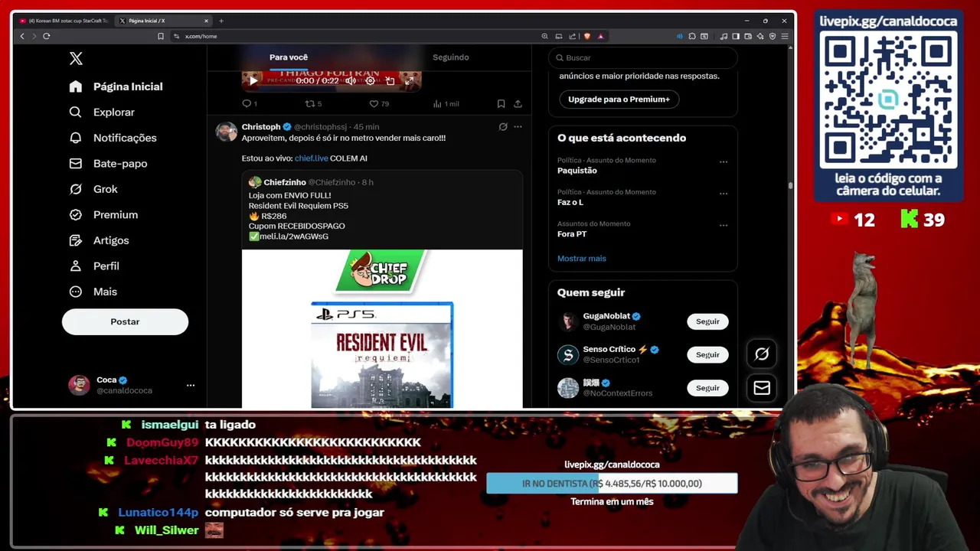980x551 pixels.
Task: Click Upgrade para o Premium+ button
Action: pos(619,99)
